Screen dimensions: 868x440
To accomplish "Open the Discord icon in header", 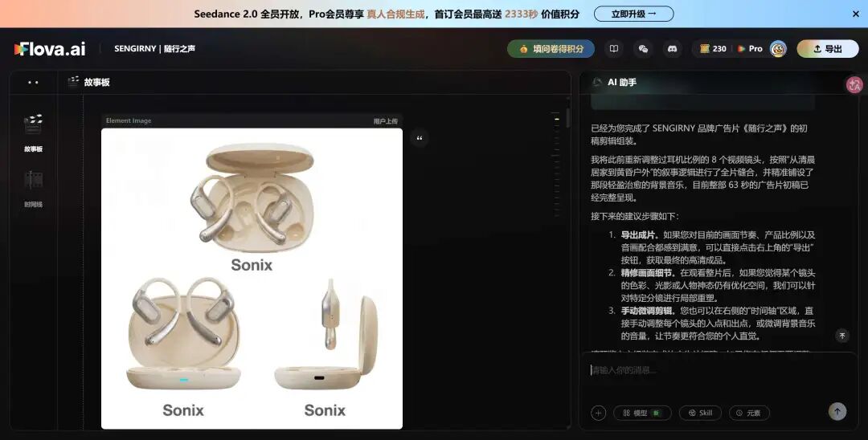I will [673, 49].
